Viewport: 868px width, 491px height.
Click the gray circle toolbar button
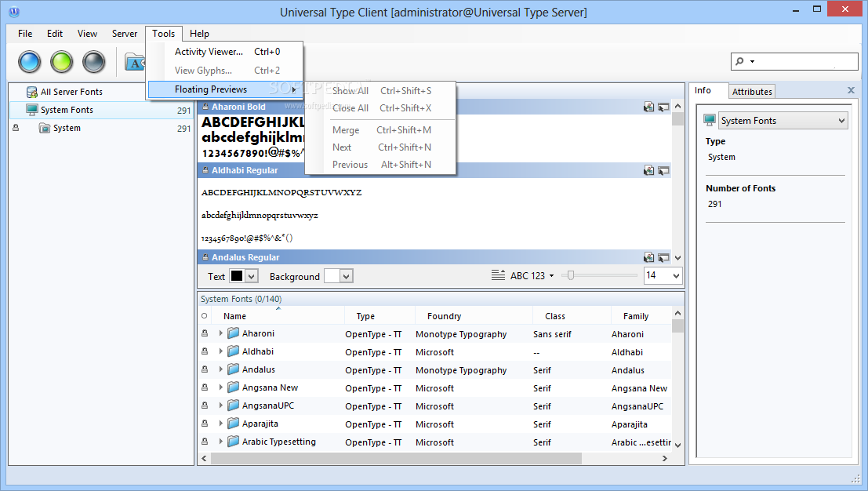click(93, 61)
